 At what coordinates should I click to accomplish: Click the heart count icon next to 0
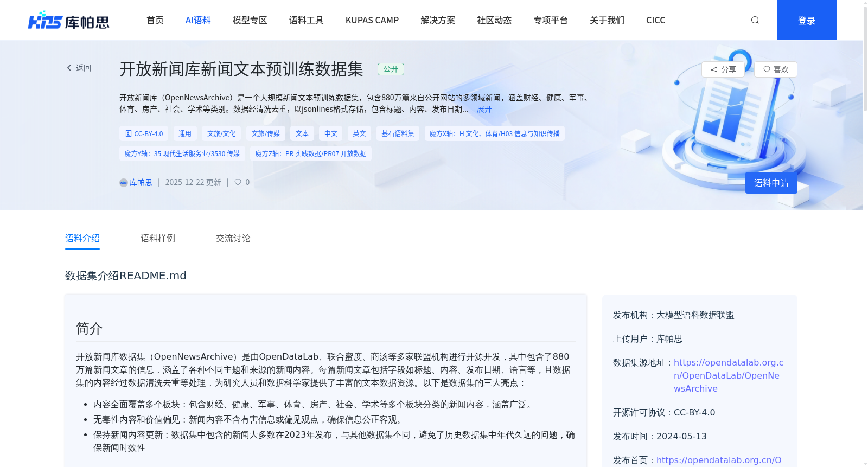coord(238,182)
